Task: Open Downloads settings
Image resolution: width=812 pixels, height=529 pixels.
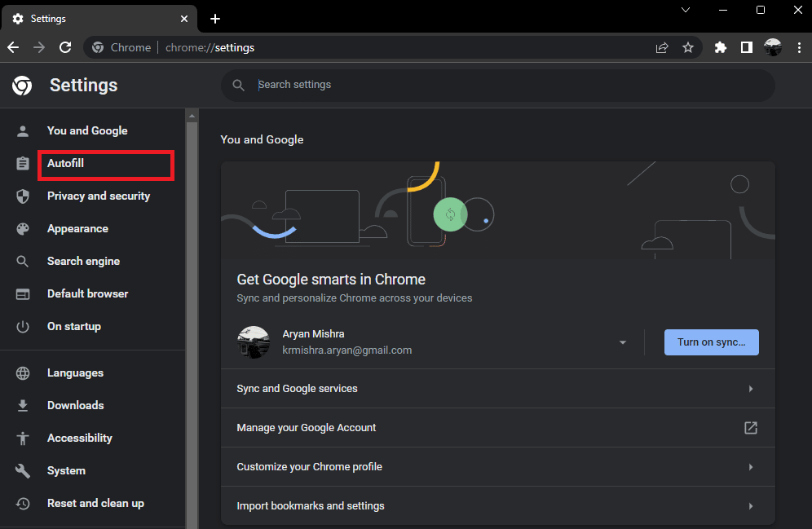Action: [76, 406]
